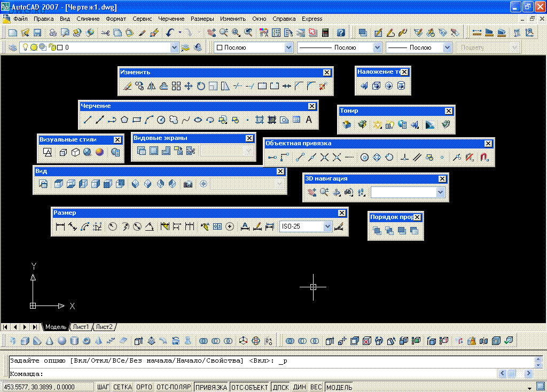Select the Rectangle tool in Черчение toolbar
The height and width of the screenshot is (392, 547).
(136, 120)
